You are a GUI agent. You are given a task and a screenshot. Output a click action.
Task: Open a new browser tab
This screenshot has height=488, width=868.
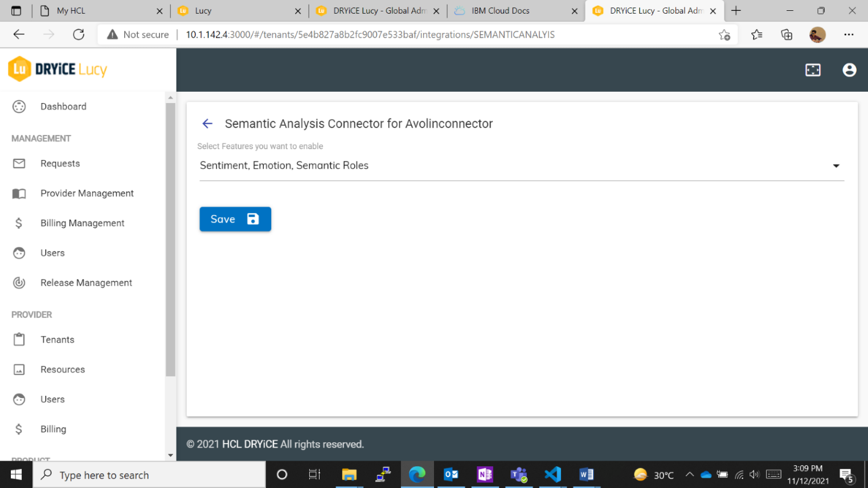click(736, 11)
